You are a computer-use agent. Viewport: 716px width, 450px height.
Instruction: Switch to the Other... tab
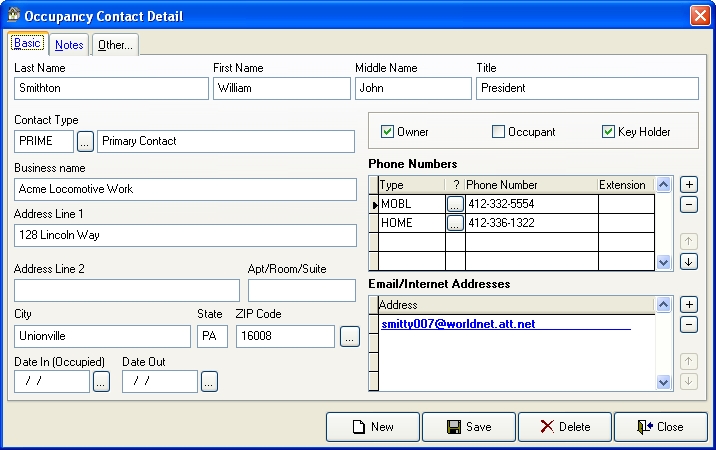(x=115, y=45)
